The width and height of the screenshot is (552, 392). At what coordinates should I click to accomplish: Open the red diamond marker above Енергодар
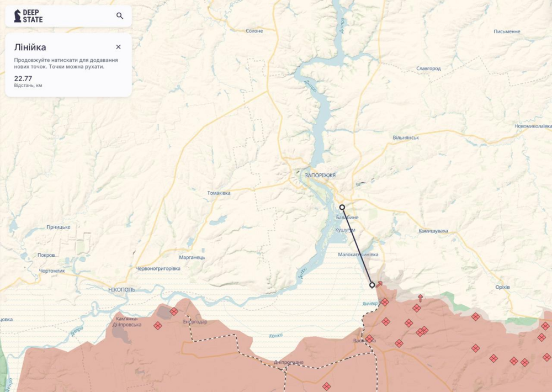(174, 311)
